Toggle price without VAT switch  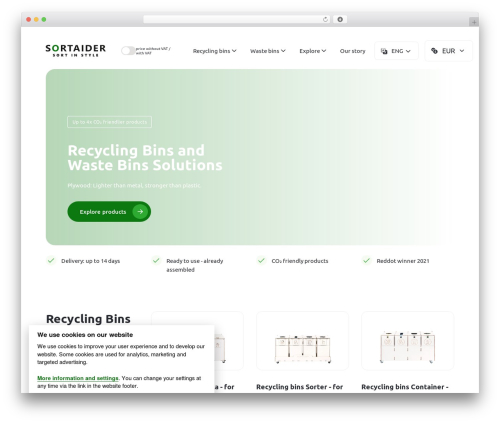coord(128,51)
